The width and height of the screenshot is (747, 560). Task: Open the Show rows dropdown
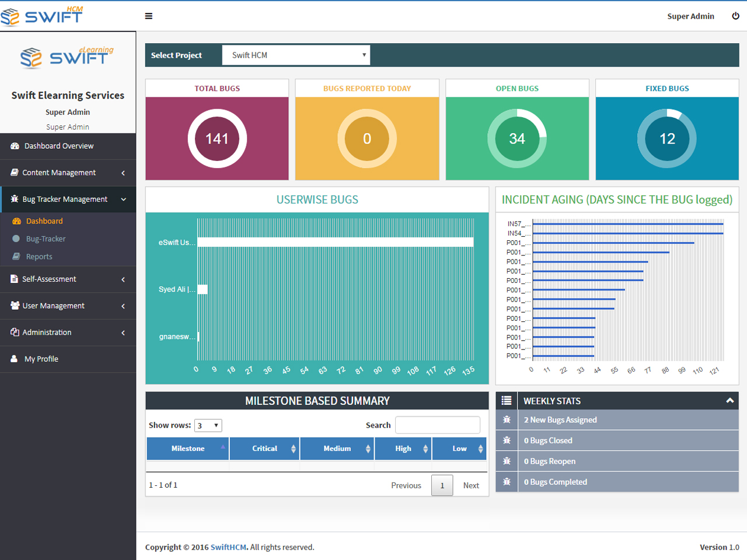[208, 426]
